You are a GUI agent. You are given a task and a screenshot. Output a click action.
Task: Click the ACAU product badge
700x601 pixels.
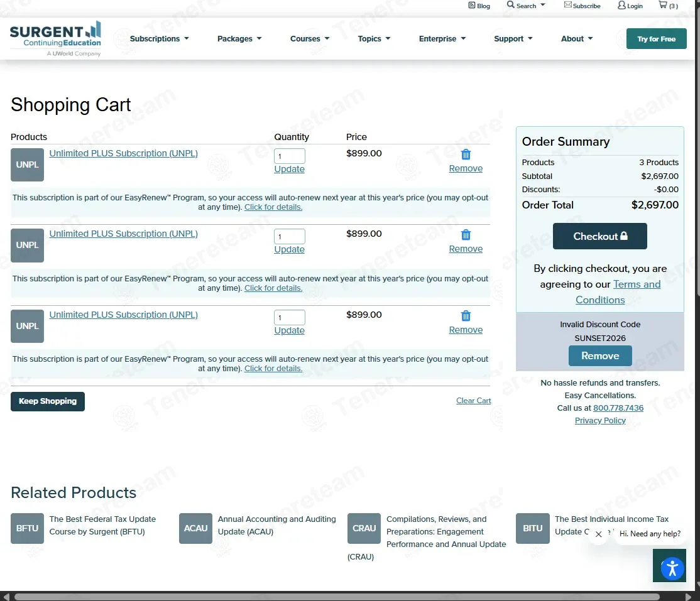[195, 528]
